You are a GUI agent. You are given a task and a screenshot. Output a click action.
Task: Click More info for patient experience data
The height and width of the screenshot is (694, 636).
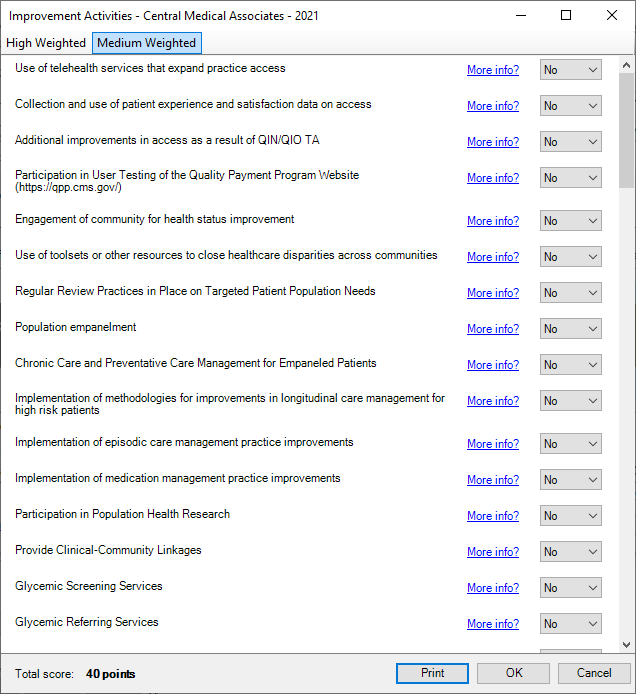click(493, 106)
